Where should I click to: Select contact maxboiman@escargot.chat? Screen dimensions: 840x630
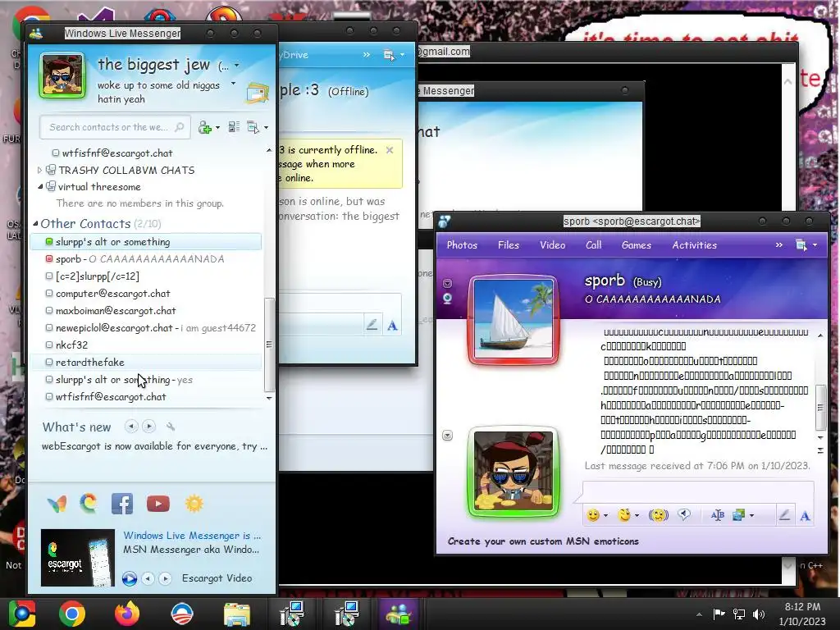116,311
